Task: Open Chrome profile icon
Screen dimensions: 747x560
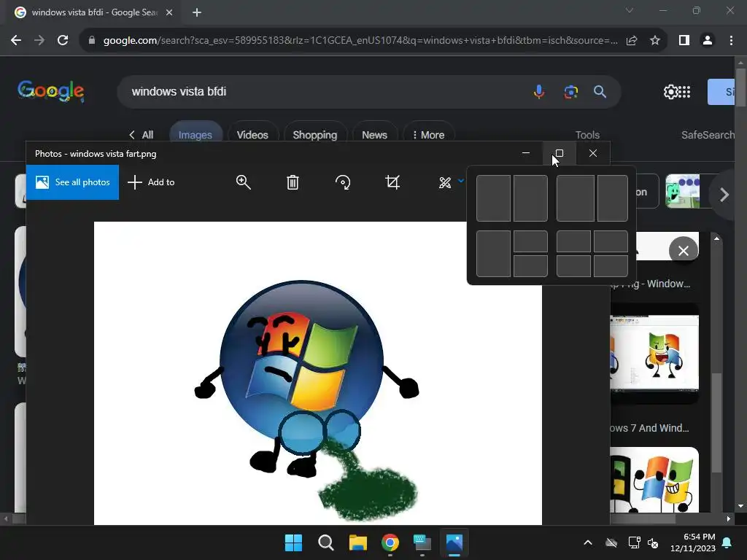Action: [708, 41]
